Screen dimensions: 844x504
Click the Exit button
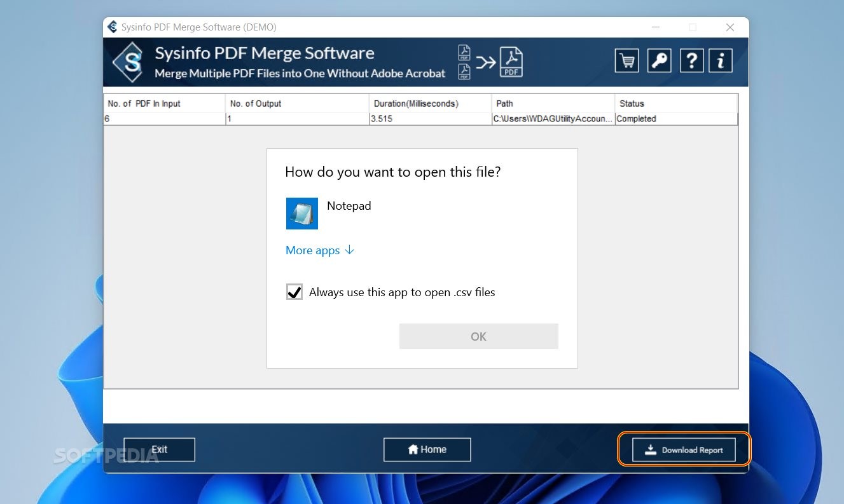click(159, 449)
